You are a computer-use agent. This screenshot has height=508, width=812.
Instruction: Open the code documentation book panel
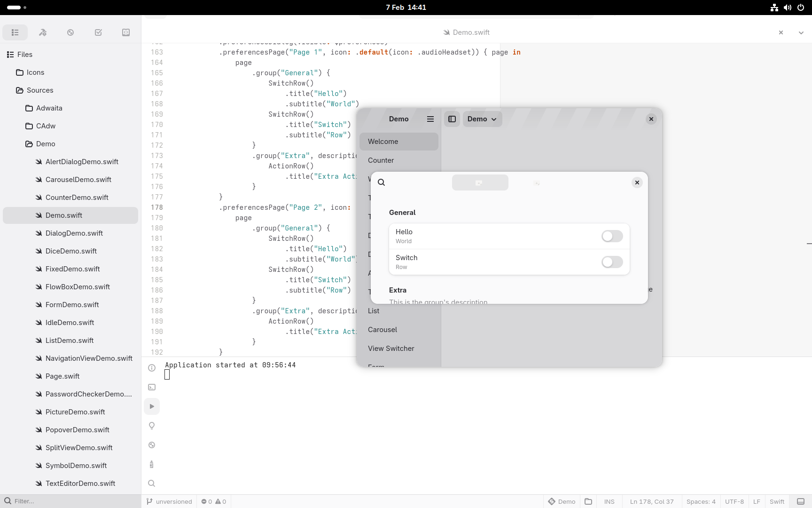tap(126, 32)
